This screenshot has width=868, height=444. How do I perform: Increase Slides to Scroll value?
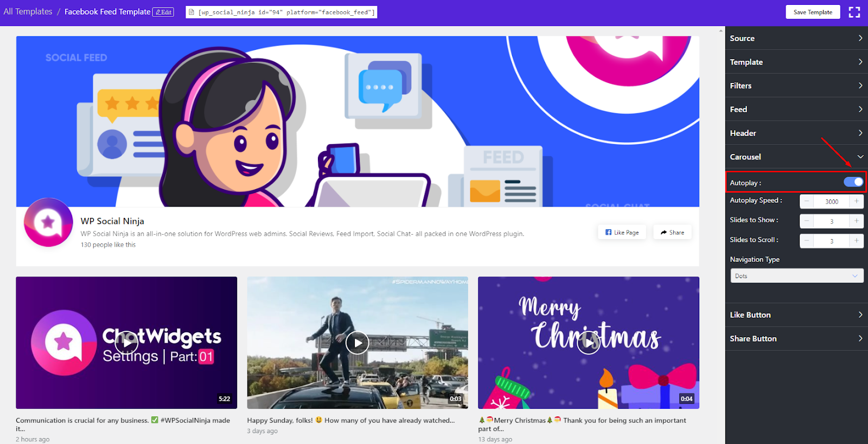pos(857,241)
